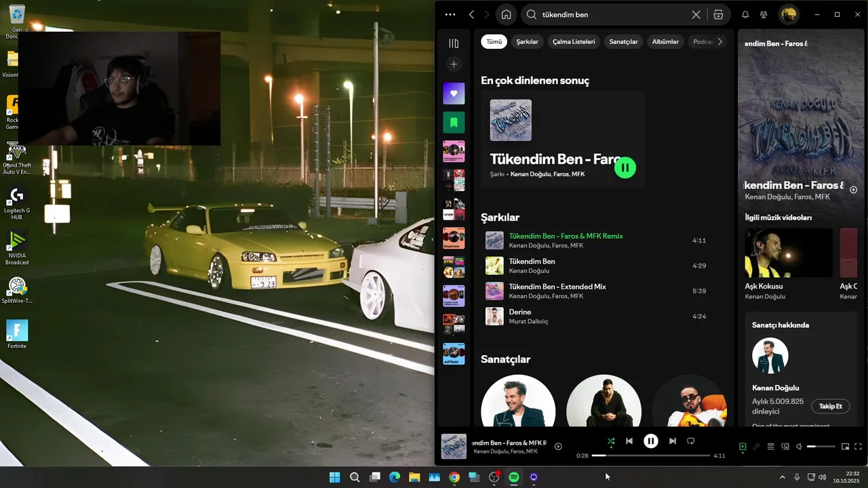Skip to the next track
Screen dimensions: 868x488
[672, 441]
